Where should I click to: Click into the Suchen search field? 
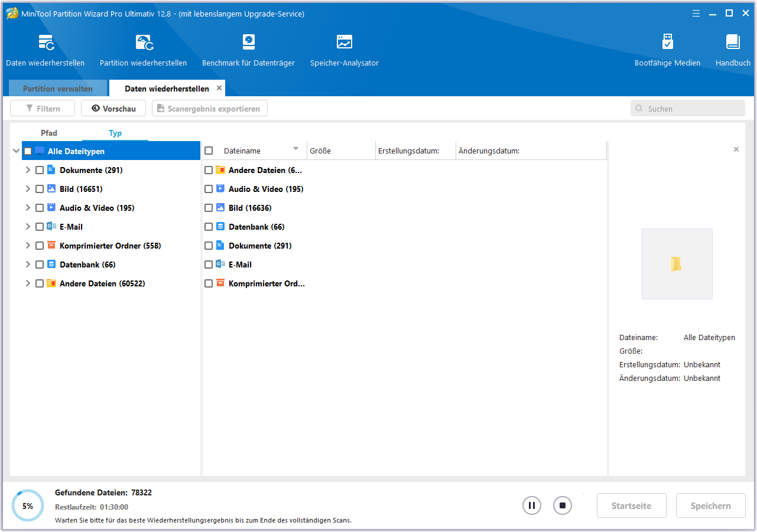688,109
